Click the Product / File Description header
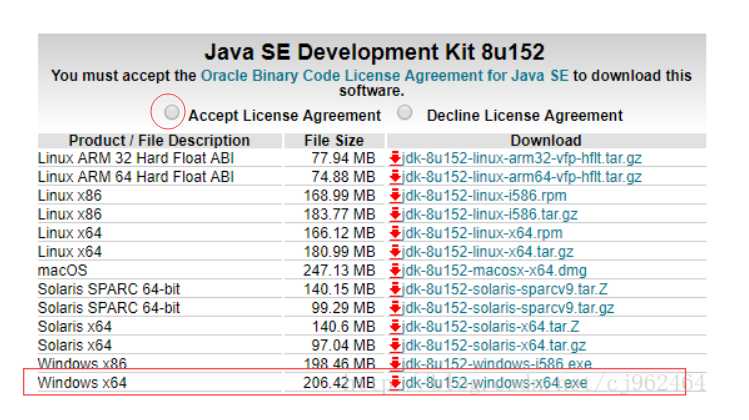The image size is (749, 420). click(x=159, y=140)
